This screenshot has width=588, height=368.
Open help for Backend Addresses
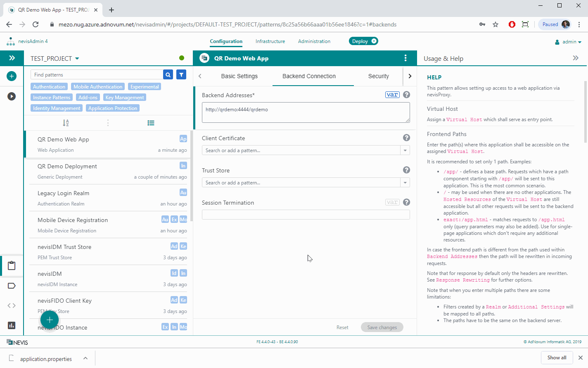[x=406, y=95]
